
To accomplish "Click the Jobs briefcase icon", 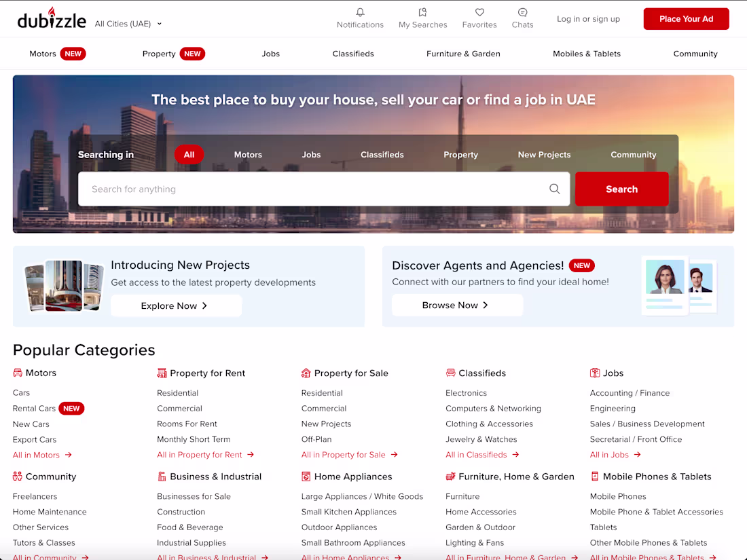I will pos(594,373).
